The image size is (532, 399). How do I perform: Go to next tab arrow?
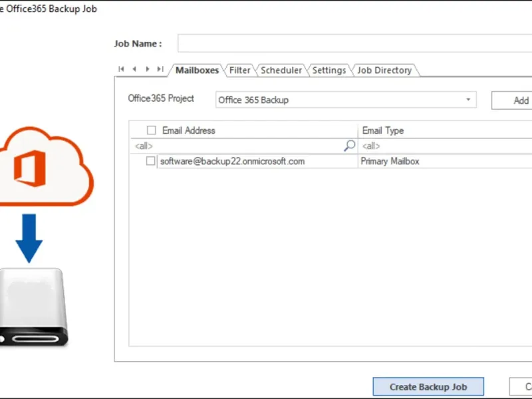point(148,69)
